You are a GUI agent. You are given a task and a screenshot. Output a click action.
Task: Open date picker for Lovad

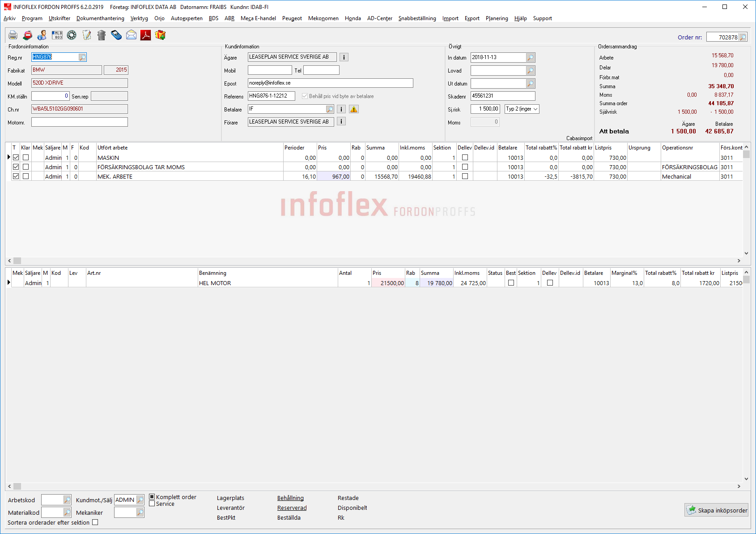point(531,70)
